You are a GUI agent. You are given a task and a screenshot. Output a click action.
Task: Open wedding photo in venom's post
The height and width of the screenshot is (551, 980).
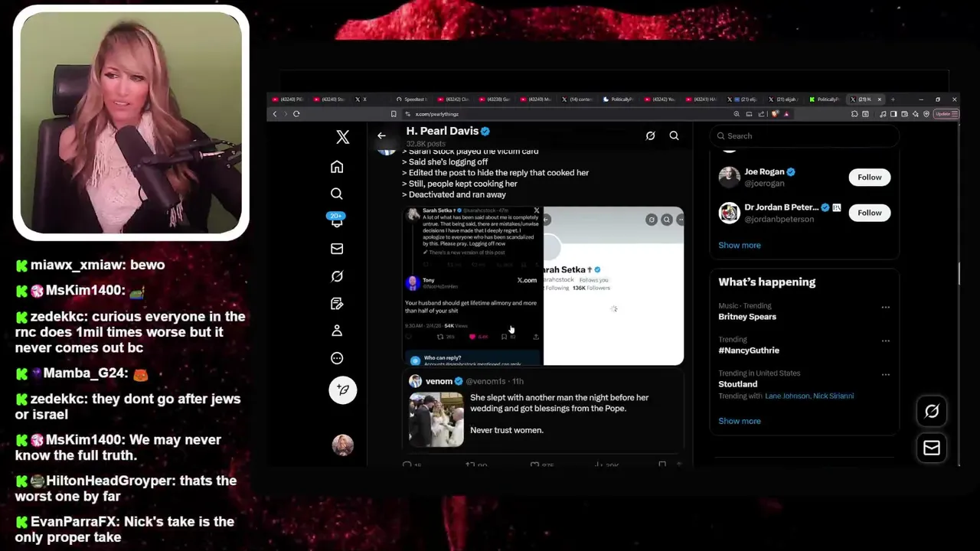pyautogui.click(x=436, y=419)
